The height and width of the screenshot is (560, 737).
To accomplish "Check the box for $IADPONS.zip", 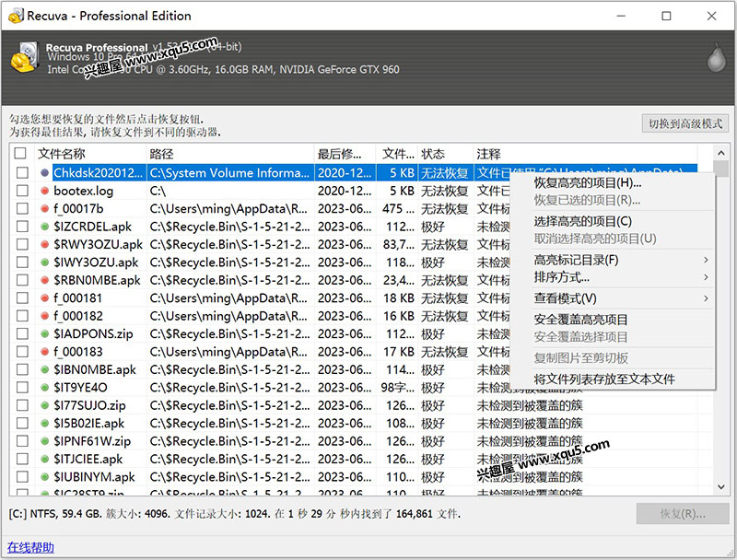I will pos(22,333).
